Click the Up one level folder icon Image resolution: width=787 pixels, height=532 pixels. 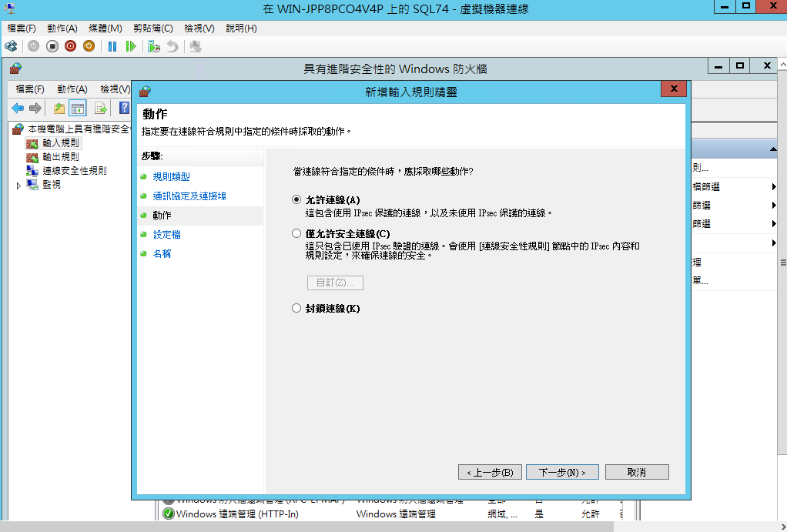[59, 108]
